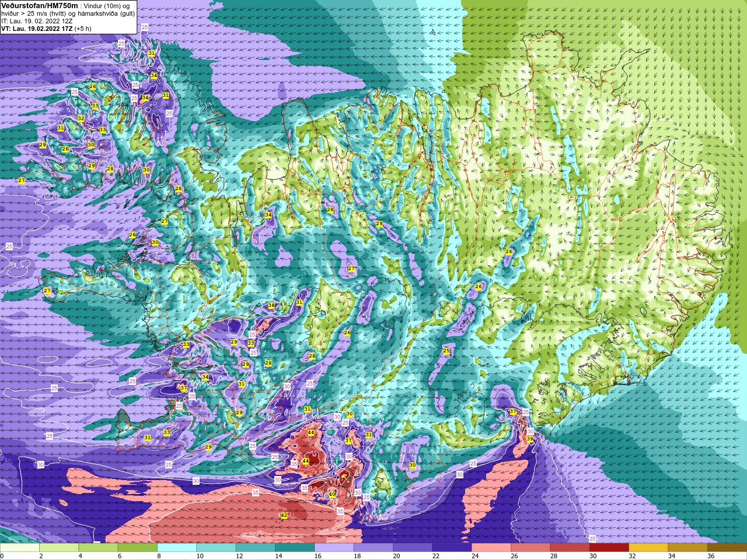Click the dark blue 22–24 swatch in the scale
Screen dimensions: 747x560
452,548
